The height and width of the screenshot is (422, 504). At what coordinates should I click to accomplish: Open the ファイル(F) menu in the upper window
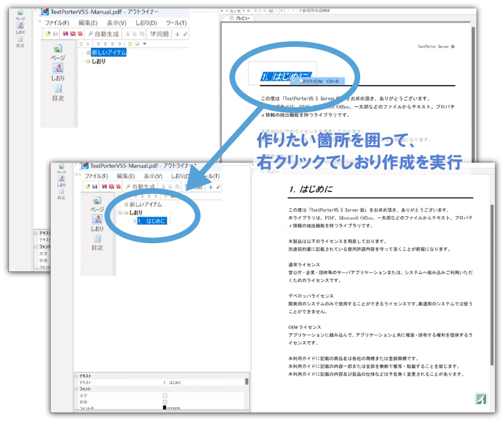56,23
